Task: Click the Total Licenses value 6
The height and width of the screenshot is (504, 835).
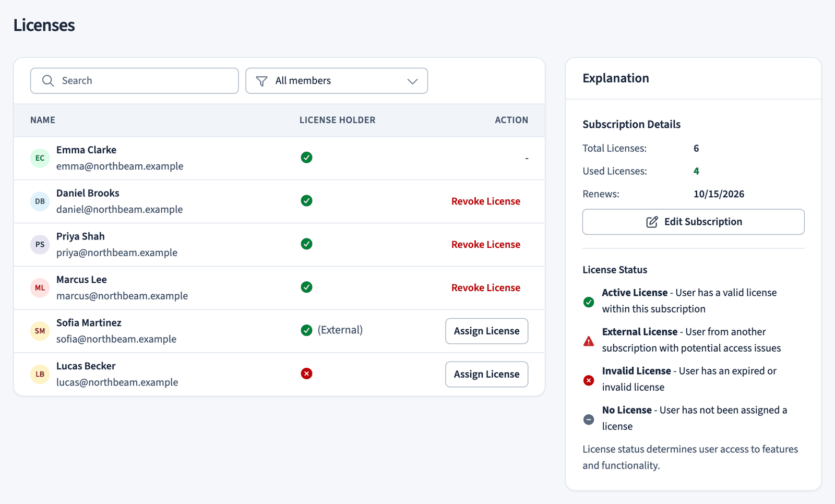Action: pos(696,149)
